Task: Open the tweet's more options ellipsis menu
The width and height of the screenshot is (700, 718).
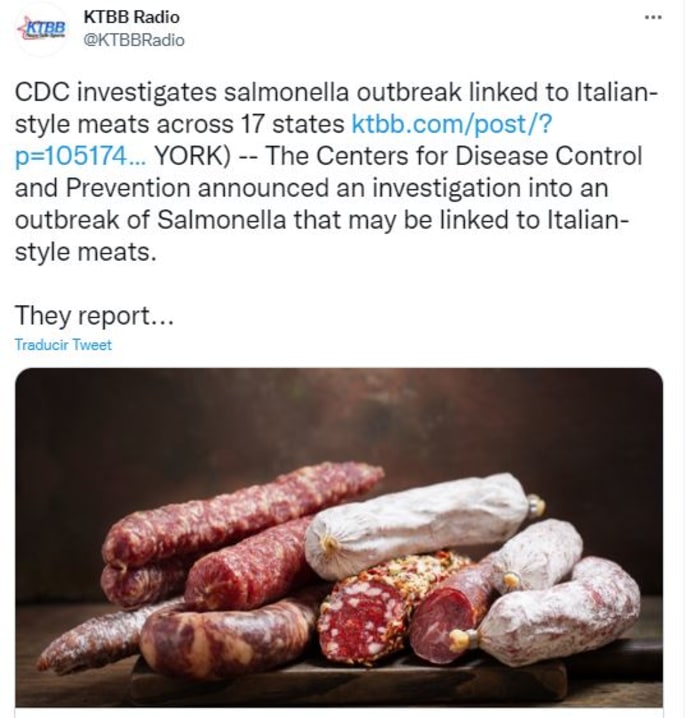Action: [x=652, y=18]
